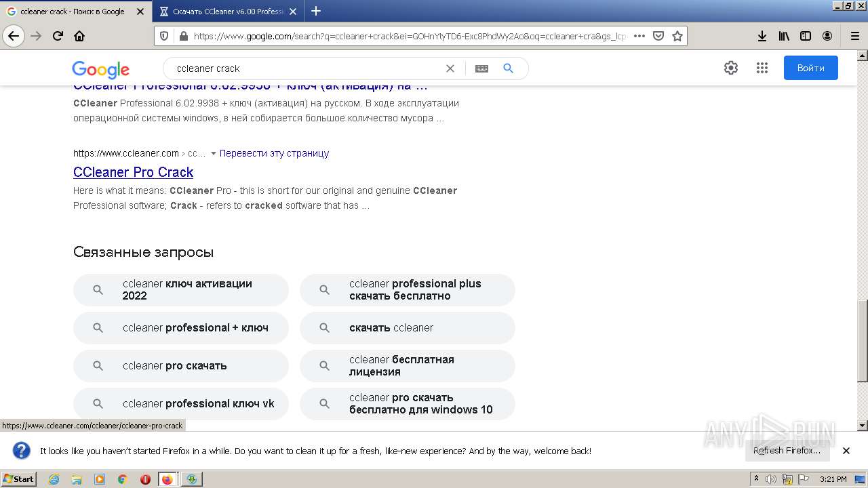The height and width of the screenshot is (488, 868).
Task: Bookmark this page with the star icon
Action: 677,36
